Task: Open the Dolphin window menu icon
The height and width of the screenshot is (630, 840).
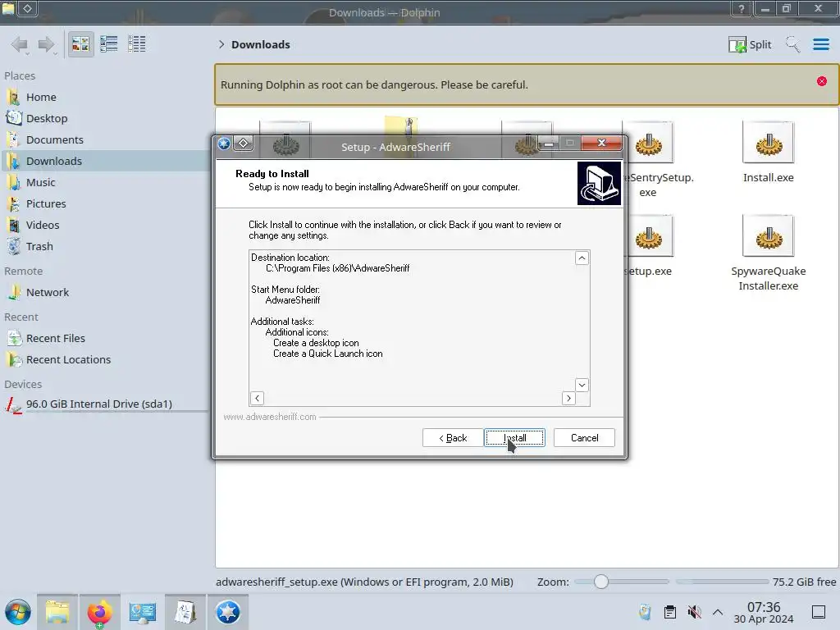Action: (x=8, y=8)
